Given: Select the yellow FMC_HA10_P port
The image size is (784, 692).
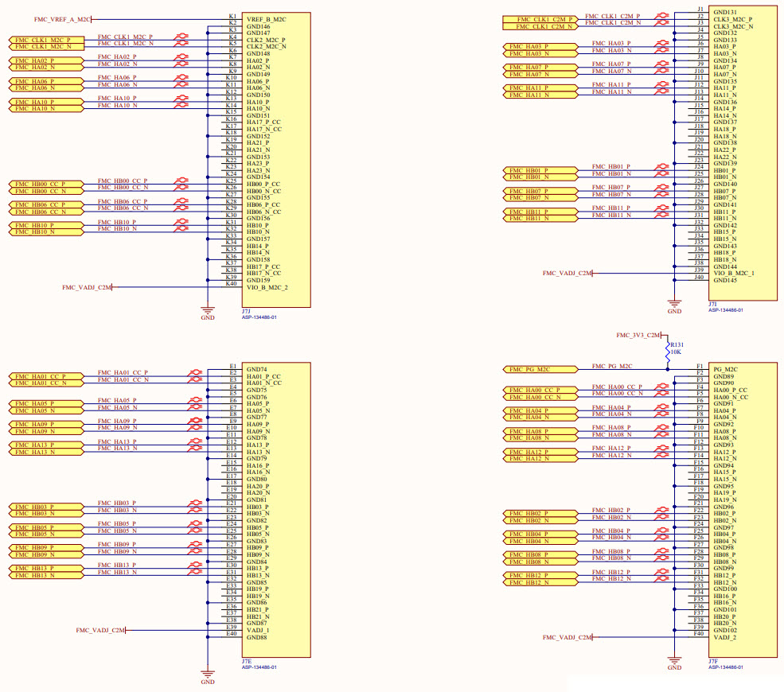Looking at the screenshot, I should (43, 102).
